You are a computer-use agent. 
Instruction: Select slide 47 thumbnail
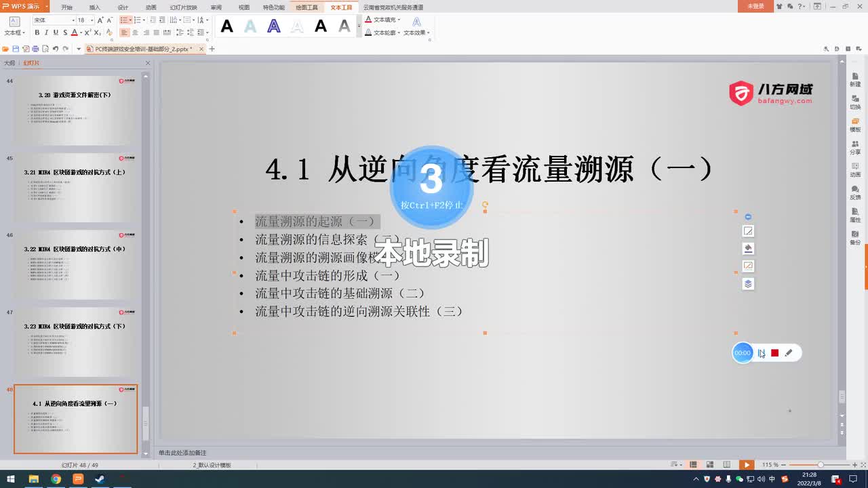click(x=75, y=342)
